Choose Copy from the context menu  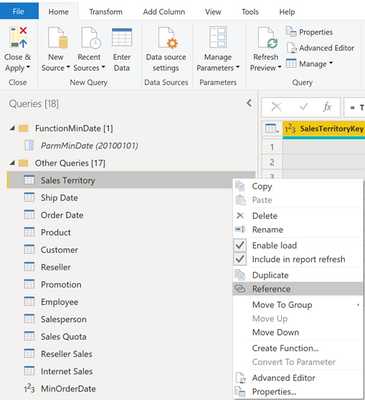point(297,186)
